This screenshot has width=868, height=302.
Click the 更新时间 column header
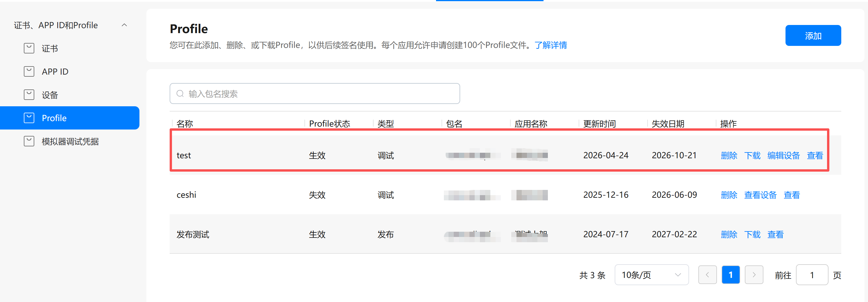coord(599,124)
